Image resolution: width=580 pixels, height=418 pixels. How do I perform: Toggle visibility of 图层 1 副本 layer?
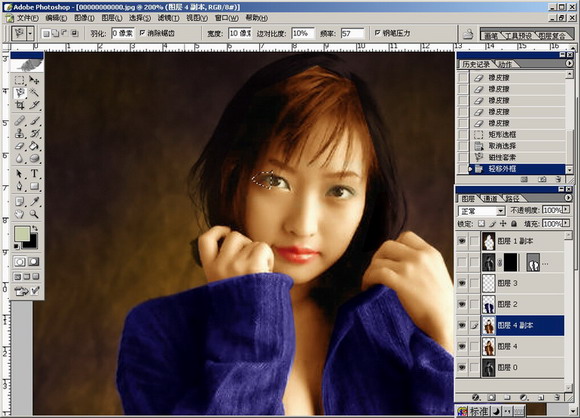[x=462, y=241]
